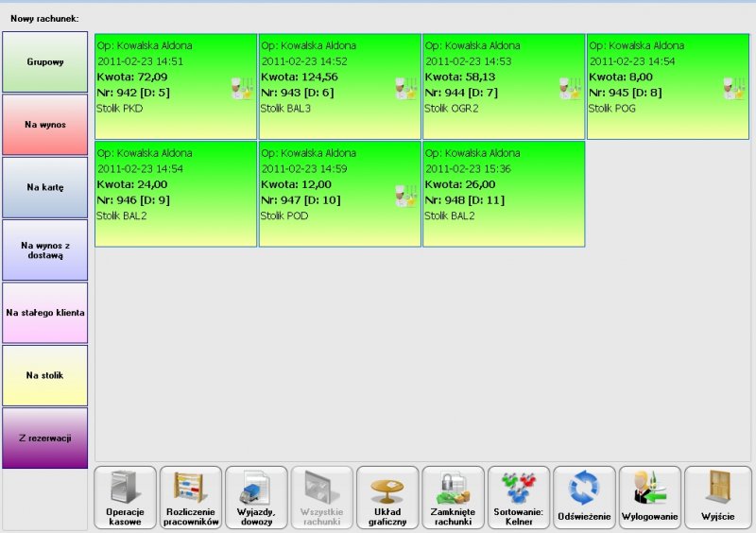Open bill Nr 948 with Kwota 26,00

(504, 194)
